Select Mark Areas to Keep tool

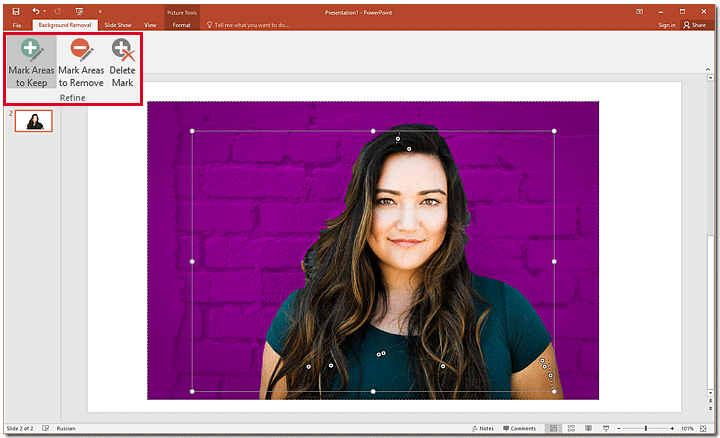pyautogui.click(x=31, y=62)
